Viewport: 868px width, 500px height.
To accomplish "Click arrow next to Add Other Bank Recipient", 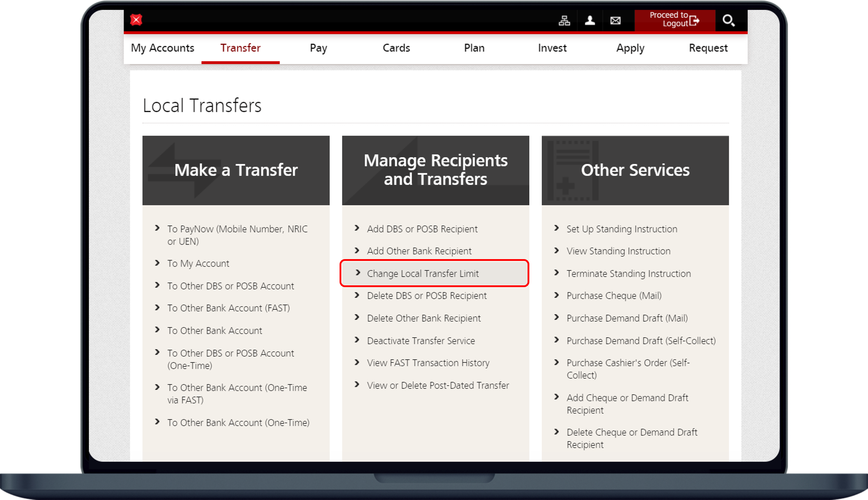I will click(x=356, y=251).
